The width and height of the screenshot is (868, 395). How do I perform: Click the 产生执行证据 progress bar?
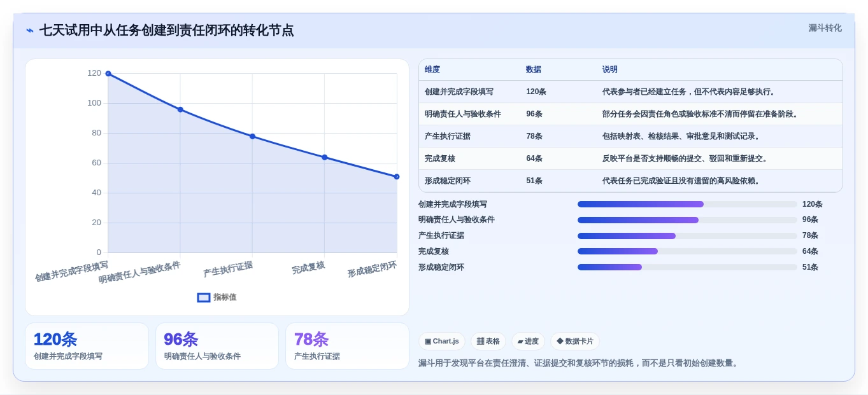pos(687,236)
